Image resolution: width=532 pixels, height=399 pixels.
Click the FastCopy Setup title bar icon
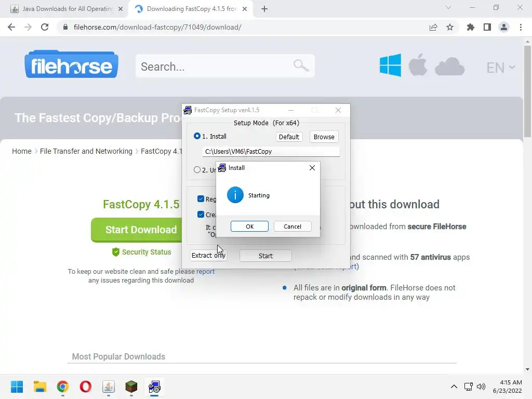coord(188,110)
